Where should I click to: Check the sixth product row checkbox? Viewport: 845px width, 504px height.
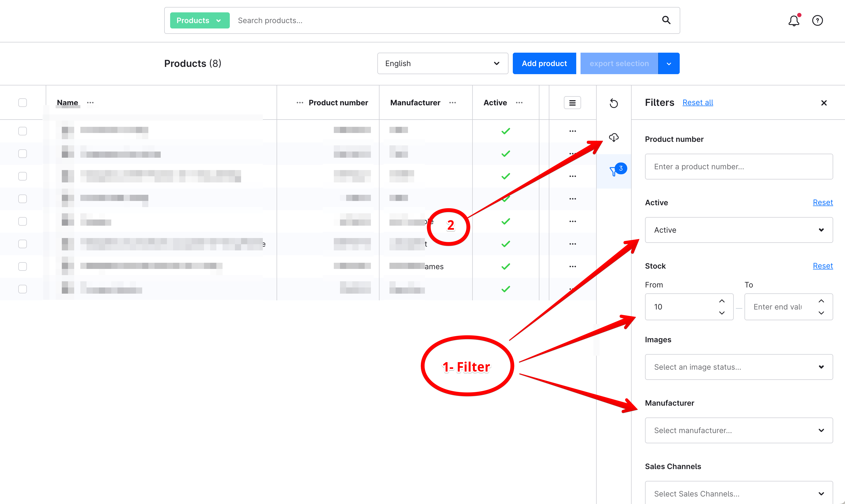[22, 244]
